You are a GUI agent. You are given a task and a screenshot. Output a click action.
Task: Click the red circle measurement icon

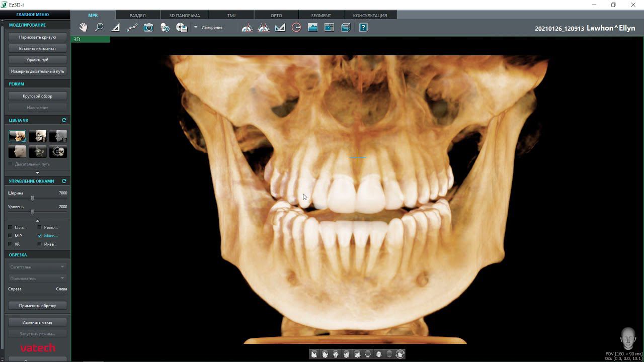(x=296, y=28)
